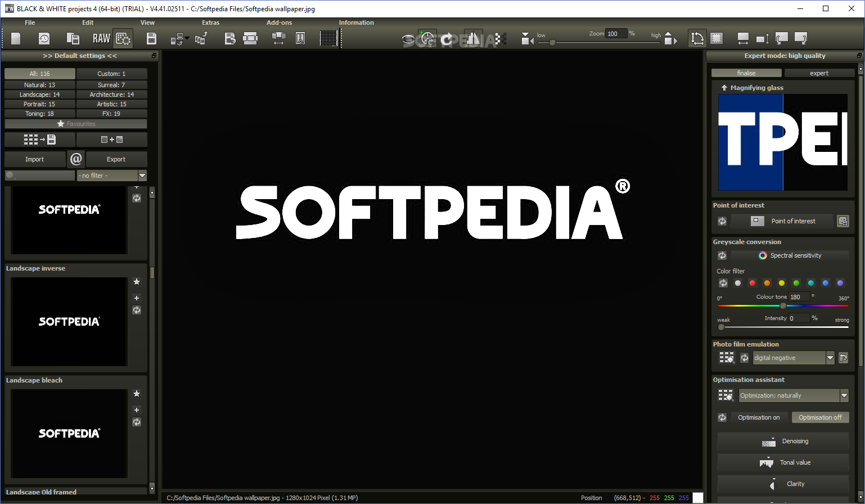Click the eye preview icon in toolbar

409,39
